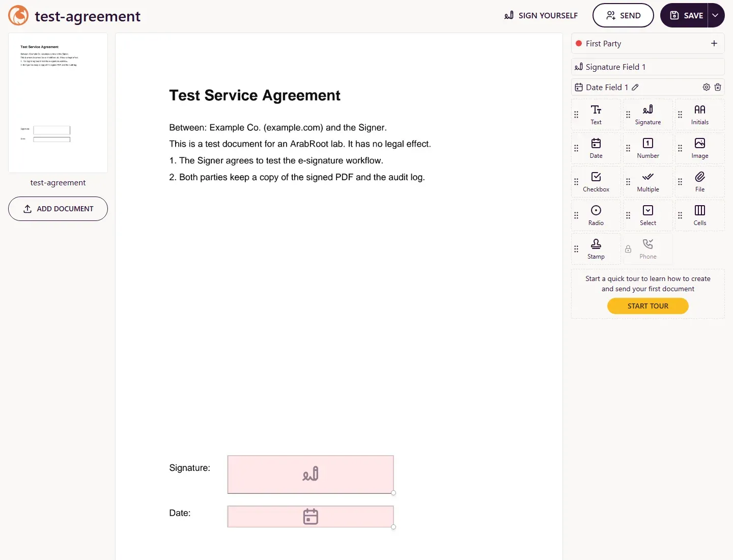
Task: Select the Radio field tool
Action: pos(596,215)
